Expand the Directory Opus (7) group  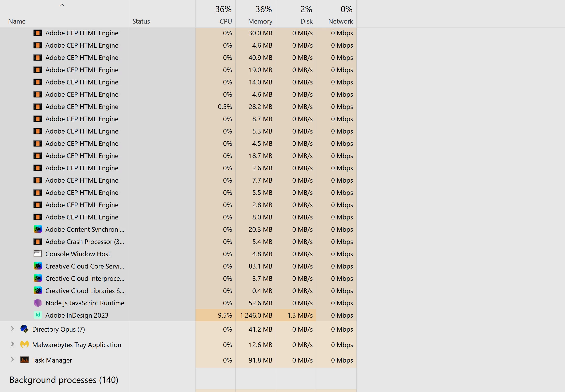[12, 329]
